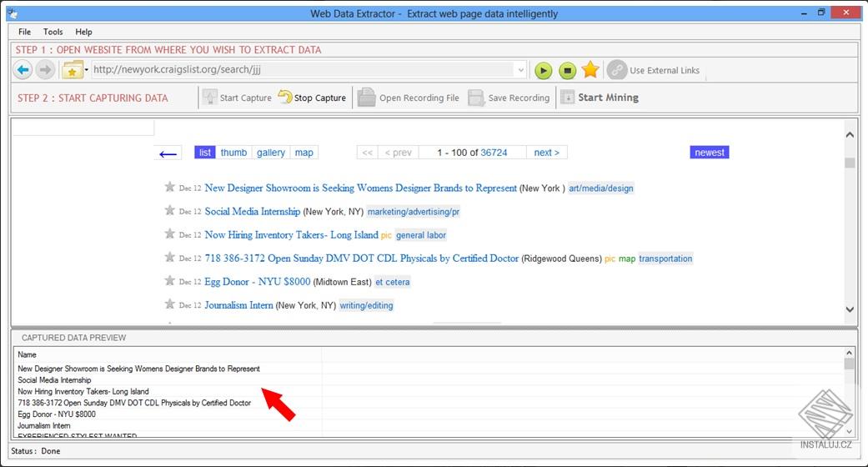The height and width of the screenshot is (467, 868).
Task: Open the URL history dropdown
Action: [520, 70]
